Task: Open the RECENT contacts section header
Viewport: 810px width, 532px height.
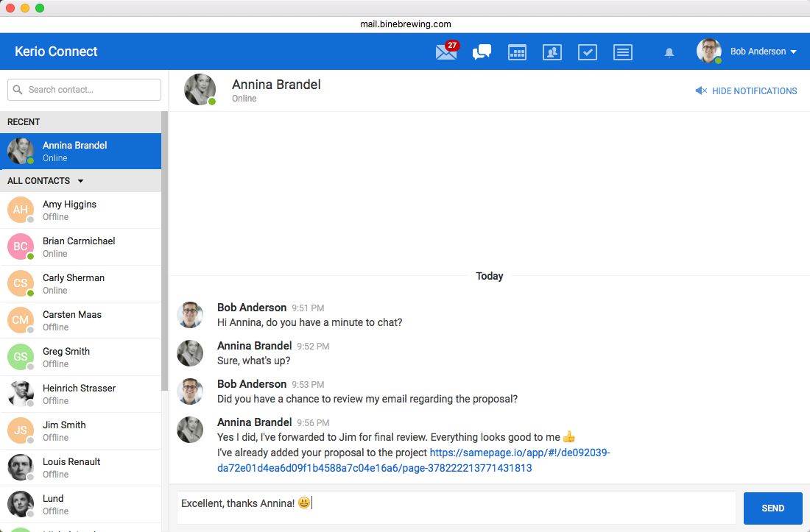Action: click(24, 121)
